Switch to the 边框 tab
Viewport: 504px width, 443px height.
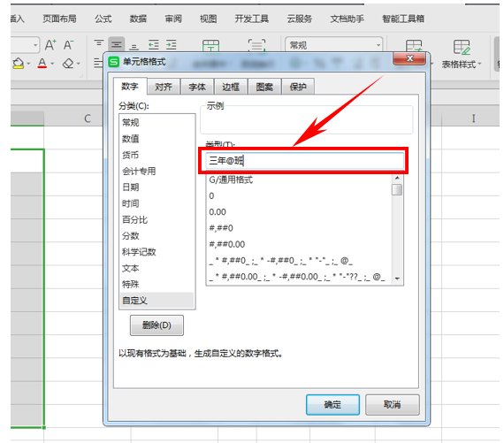(x=231, y=87)
